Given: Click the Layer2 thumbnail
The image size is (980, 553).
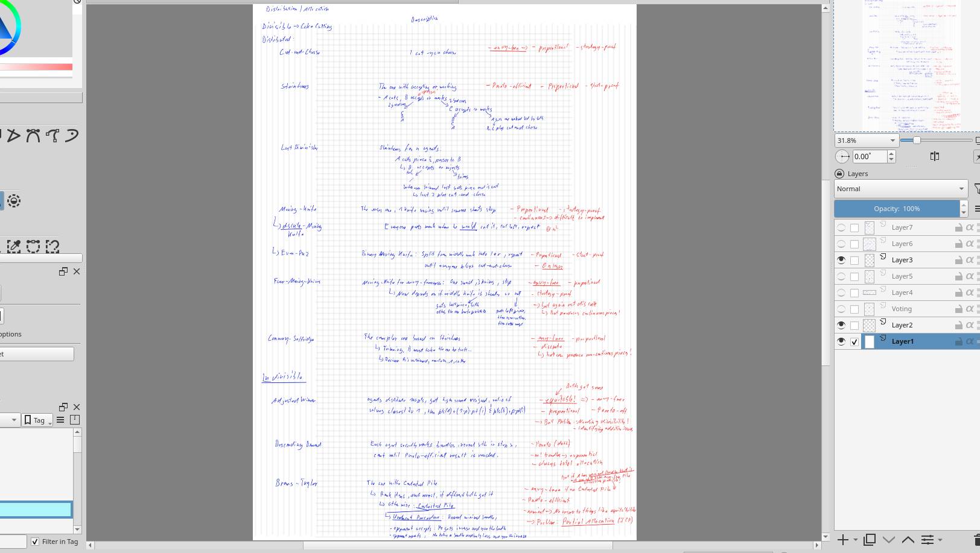Looking at the screenshot, I should (x=869, y=325).
